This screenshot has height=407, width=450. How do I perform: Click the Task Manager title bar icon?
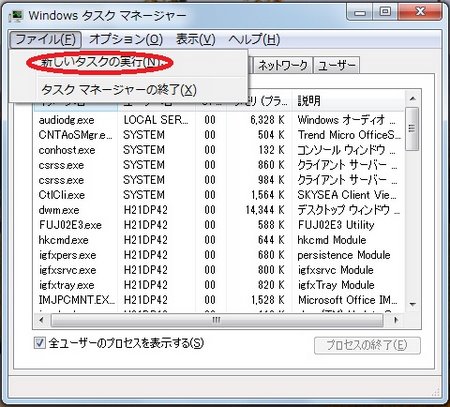click(17, 15)
